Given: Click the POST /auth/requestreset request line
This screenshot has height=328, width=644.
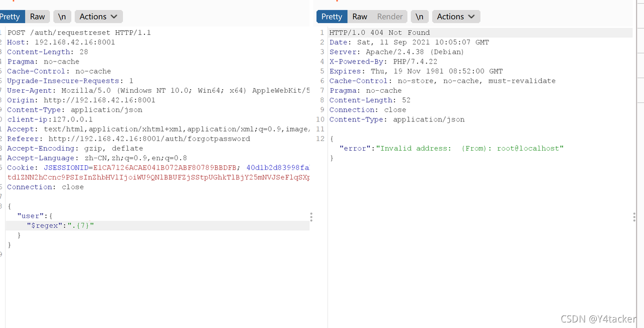Looking at the screenshot, I should click(x=79, y=33).
